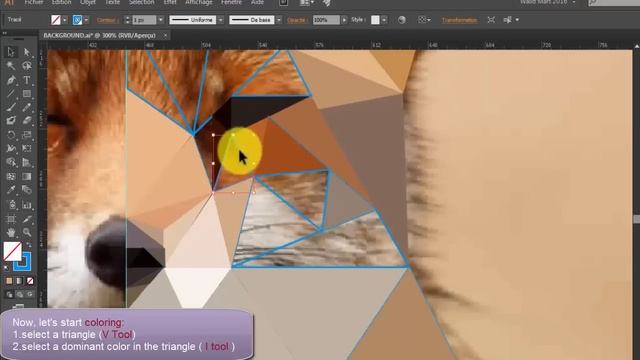Image resolution: width=640 pixels, height=360 pixels.
Task: Select the Direct Selection tool
Action: click(x=27, y=52)
